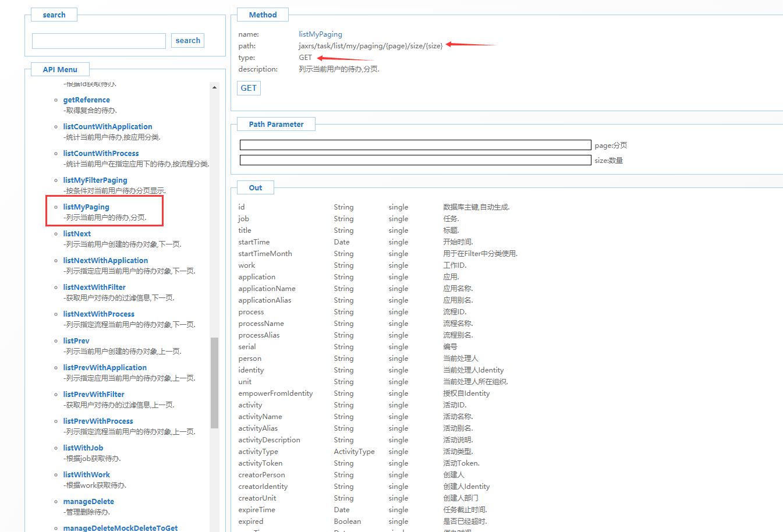This screenshot has width=783, height=532.
Task: Open listPrevWithProcess API link
Action: click(98, 421)
